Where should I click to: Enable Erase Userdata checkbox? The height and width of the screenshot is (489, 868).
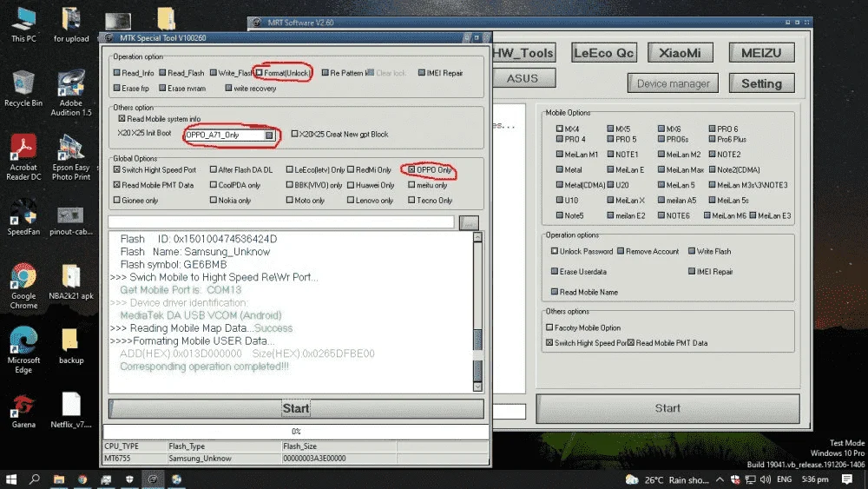[x=555, y=271]
